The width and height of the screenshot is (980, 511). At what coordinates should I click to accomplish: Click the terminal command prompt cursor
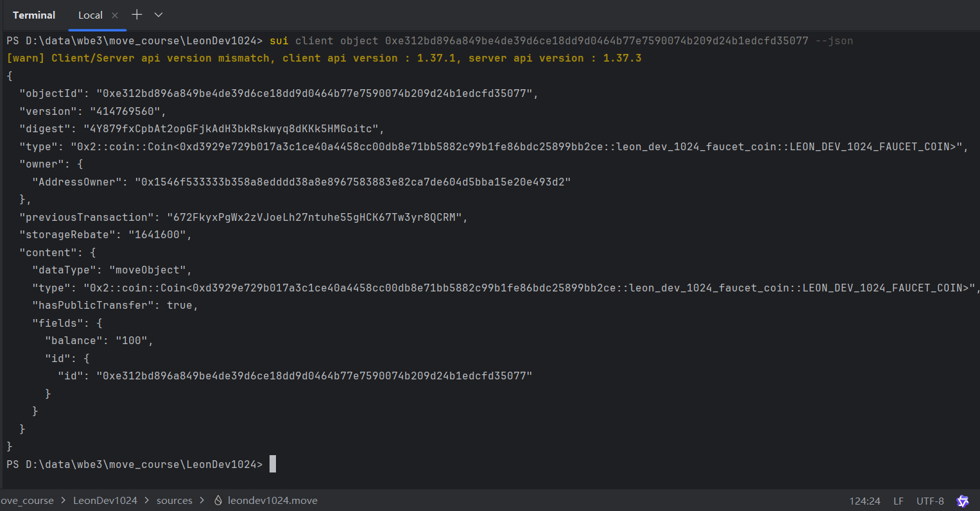pyautogui.click(x=273, y=464)
